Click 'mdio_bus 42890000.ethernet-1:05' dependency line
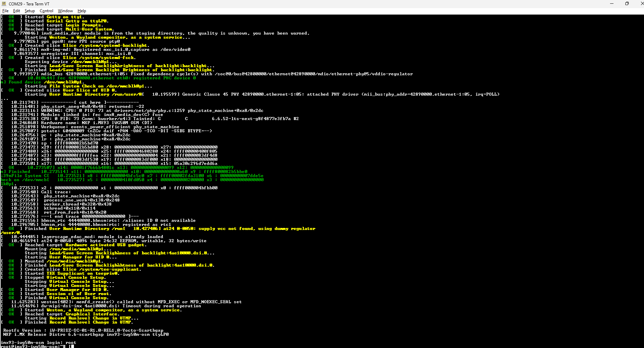644x348 pixels. tap(207, 74)
